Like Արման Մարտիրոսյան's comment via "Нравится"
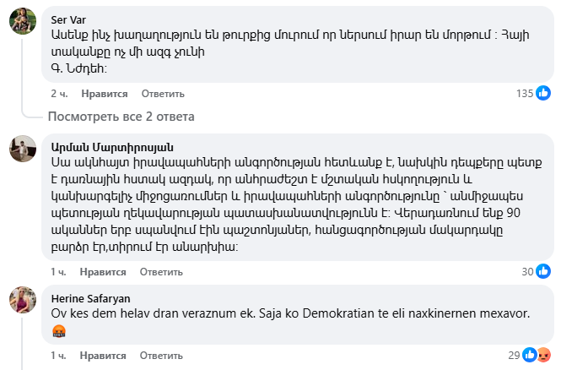The width and height of the screenshot is (588, 370). (104, 272)
